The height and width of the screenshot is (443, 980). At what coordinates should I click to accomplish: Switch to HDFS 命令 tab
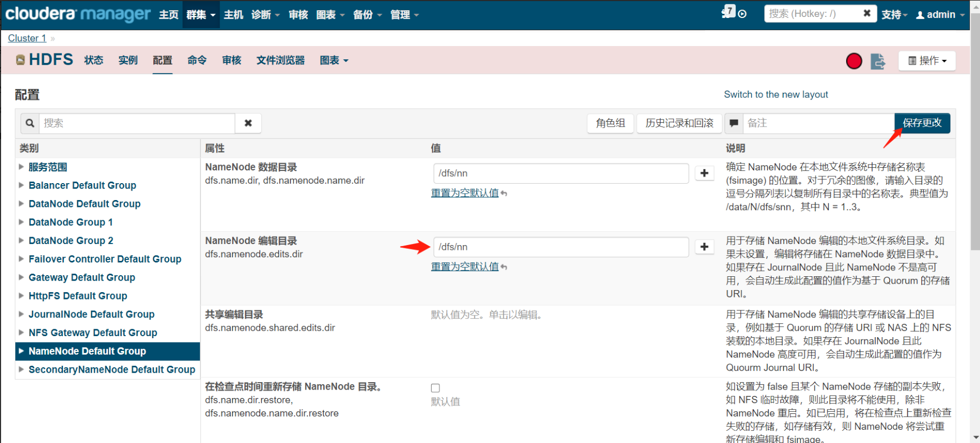(x=197, y=60)
